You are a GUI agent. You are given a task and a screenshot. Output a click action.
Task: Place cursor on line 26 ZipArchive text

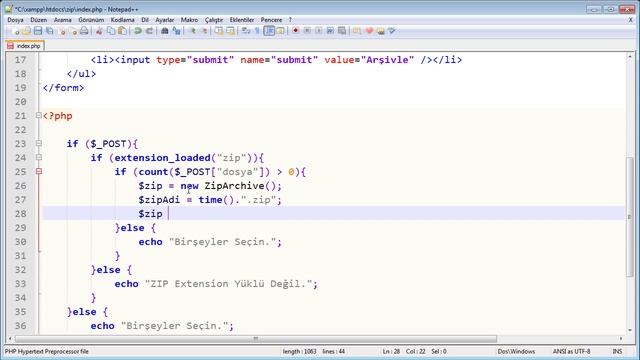point(235,186)
